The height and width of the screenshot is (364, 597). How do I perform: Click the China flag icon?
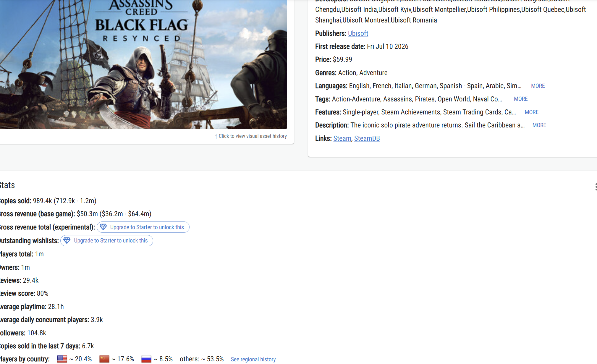[x=104, y=359]
